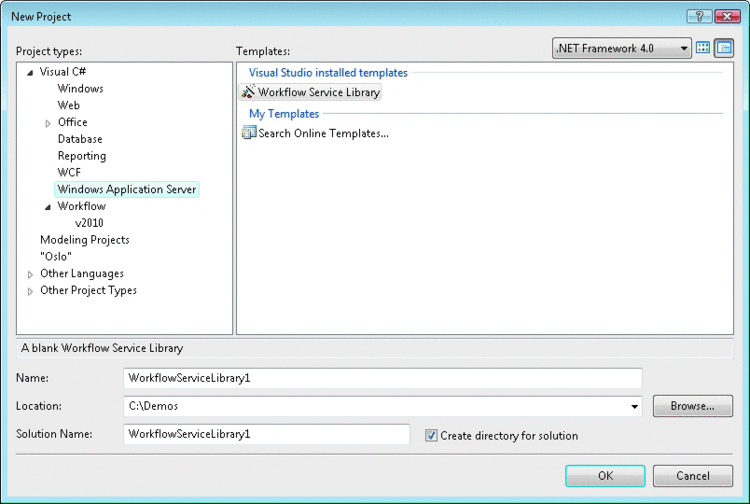
Task: Select the WCF project type
Action: pyautogui.click(x=69, y=172)
